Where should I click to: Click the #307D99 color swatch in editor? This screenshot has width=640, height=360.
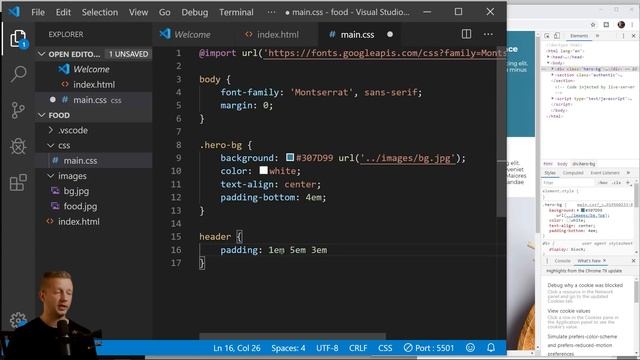tap(290, 157)
